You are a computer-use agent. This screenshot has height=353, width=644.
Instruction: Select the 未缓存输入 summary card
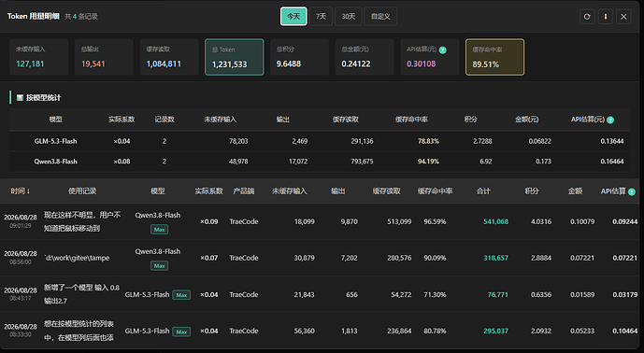pos(38,57)
